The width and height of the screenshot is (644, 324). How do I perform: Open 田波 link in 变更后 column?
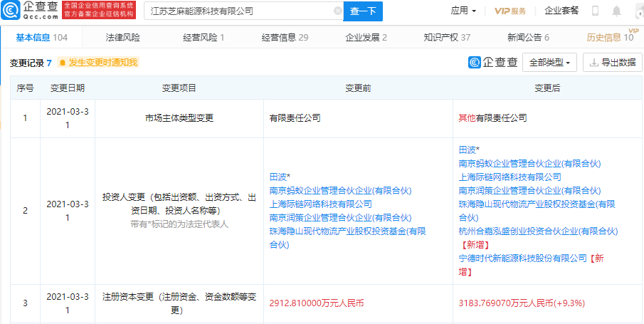point(468,150)
